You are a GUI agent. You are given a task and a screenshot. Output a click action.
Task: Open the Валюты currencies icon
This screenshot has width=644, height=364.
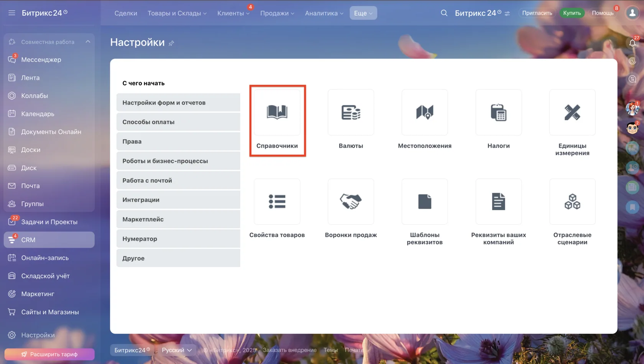click(351, 112)
